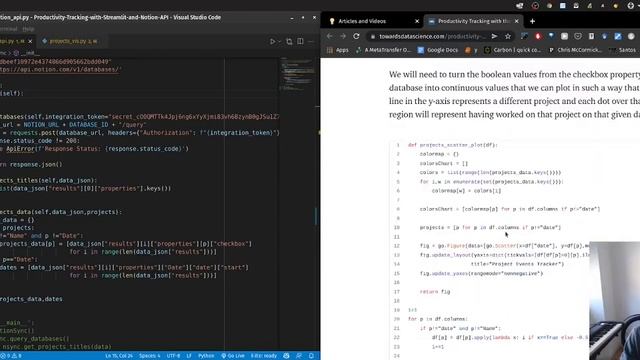Viewport: 640px width, 360px height.
Task: Click the open changes icon in VS Code editor toolbar
Action: click(289, 41)
